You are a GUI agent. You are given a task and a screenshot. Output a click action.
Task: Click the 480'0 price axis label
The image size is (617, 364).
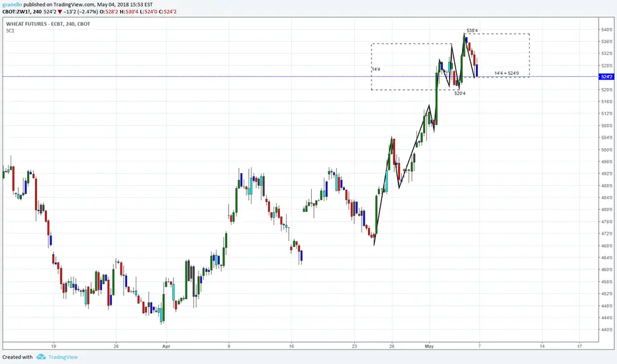pos(606,209)
